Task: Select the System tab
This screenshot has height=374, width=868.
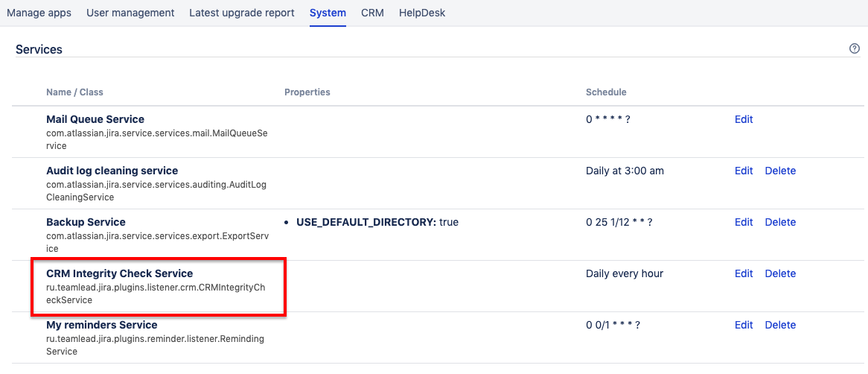Action: pos(328,13)
